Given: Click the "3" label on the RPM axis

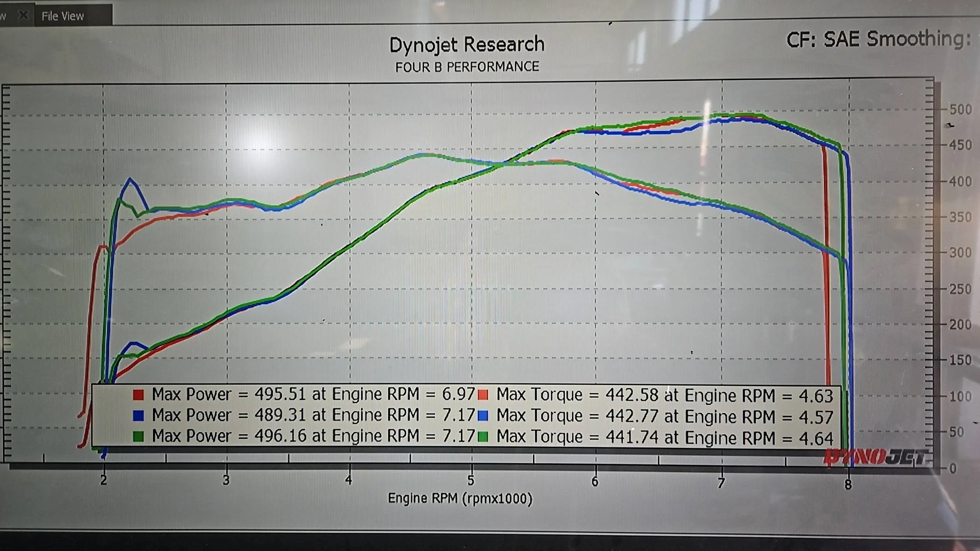Looking at the screenshot, I should click(x=226, y=480).
